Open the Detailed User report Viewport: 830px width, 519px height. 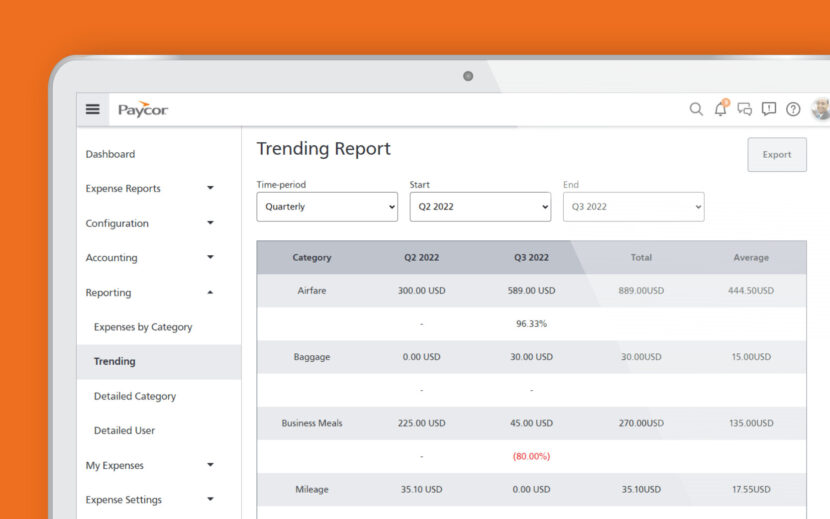point(124,431)
